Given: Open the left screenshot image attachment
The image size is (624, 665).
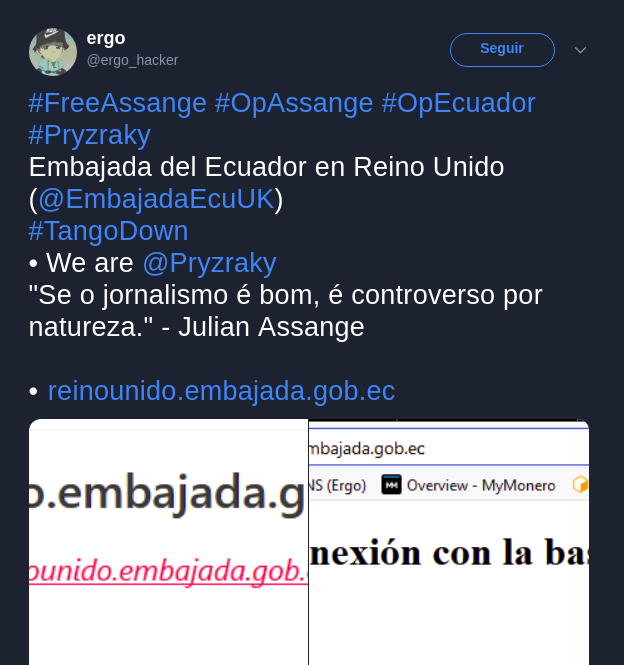Looking at the screenshot, I should tap(168, 542).
